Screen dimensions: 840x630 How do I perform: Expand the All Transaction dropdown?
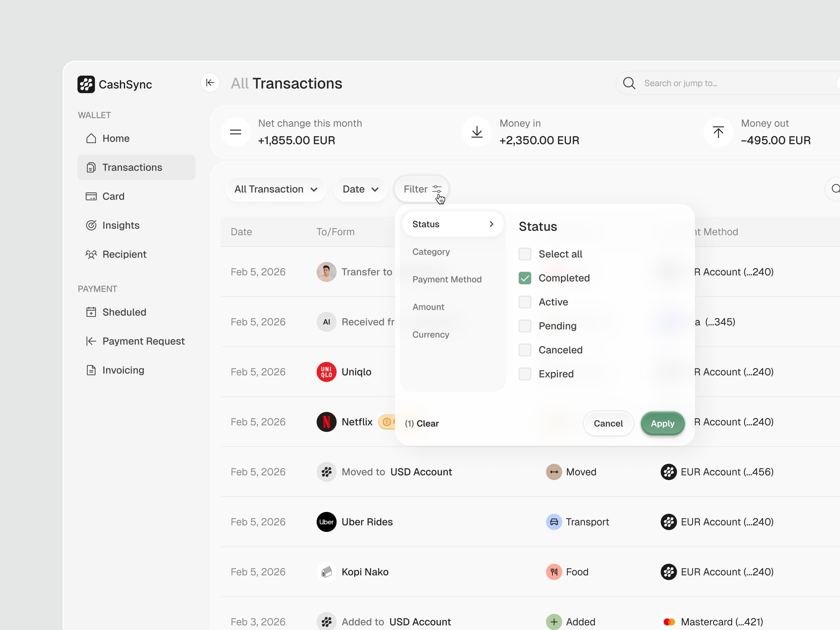(276, 189)
